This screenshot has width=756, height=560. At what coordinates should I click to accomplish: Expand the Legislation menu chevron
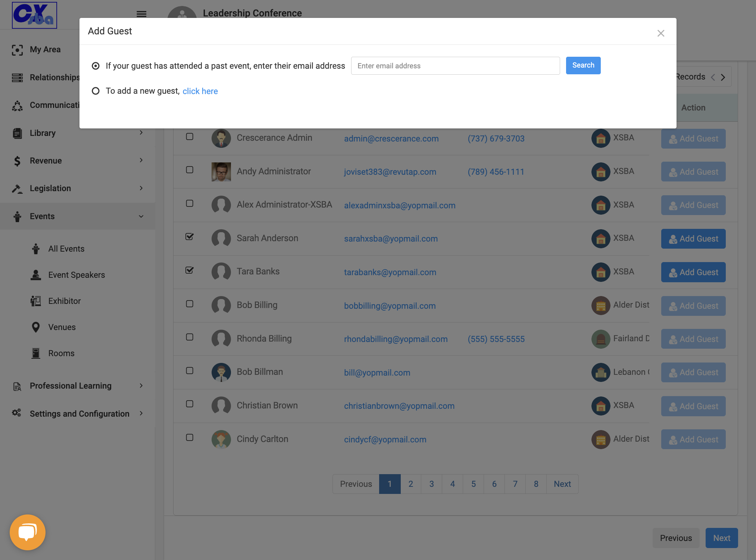(141, 188)
